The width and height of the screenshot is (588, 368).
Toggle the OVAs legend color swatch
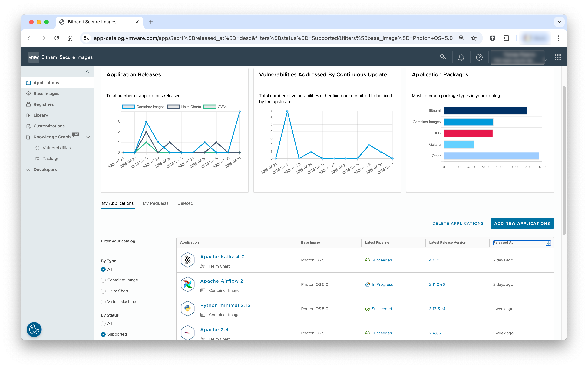[x=210, y=107]
